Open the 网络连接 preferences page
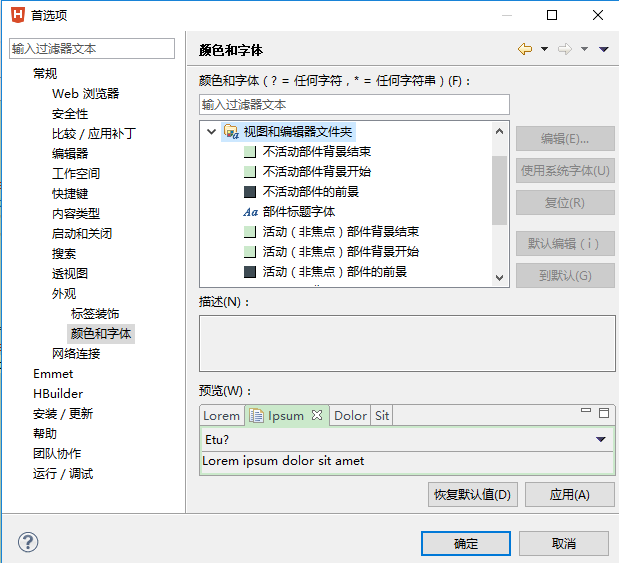 click(76, 353)
